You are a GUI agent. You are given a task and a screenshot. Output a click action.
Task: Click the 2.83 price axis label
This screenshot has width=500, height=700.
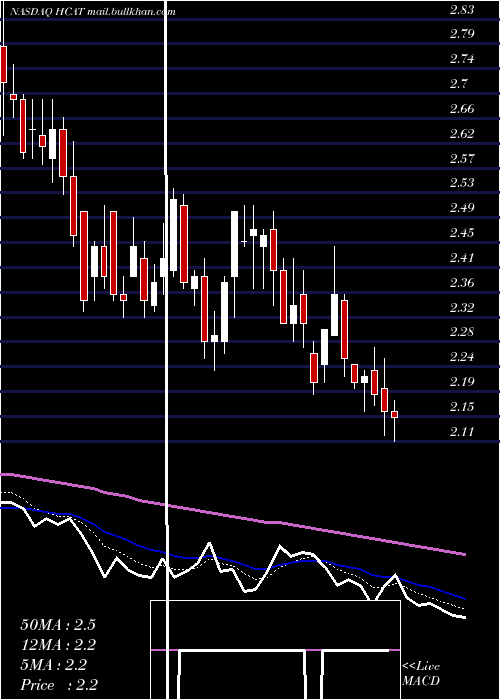pyautogui.click(x=461, y=10)
